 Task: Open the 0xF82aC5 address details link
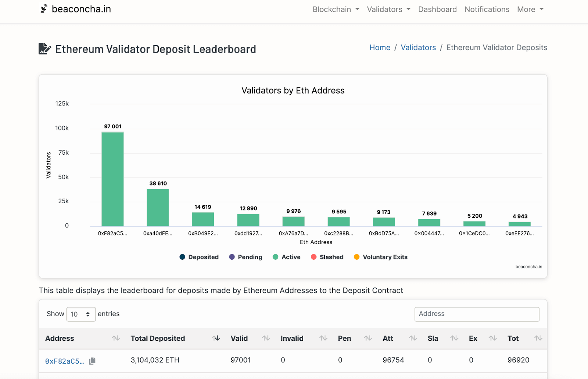click(64, 361)
